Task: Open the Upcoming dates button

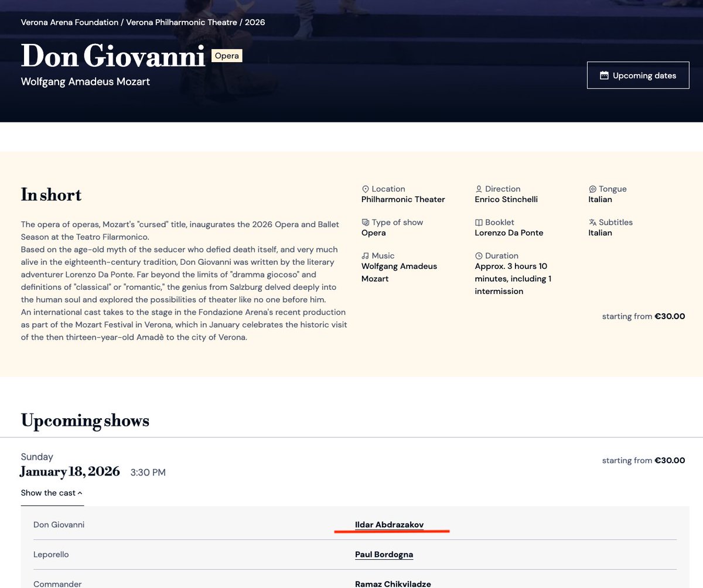Action: [x=638, y=75]
